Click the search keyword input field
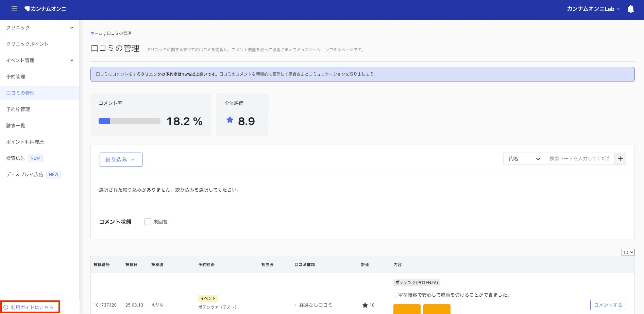644x314 pixels. click(x=579, y=159)
